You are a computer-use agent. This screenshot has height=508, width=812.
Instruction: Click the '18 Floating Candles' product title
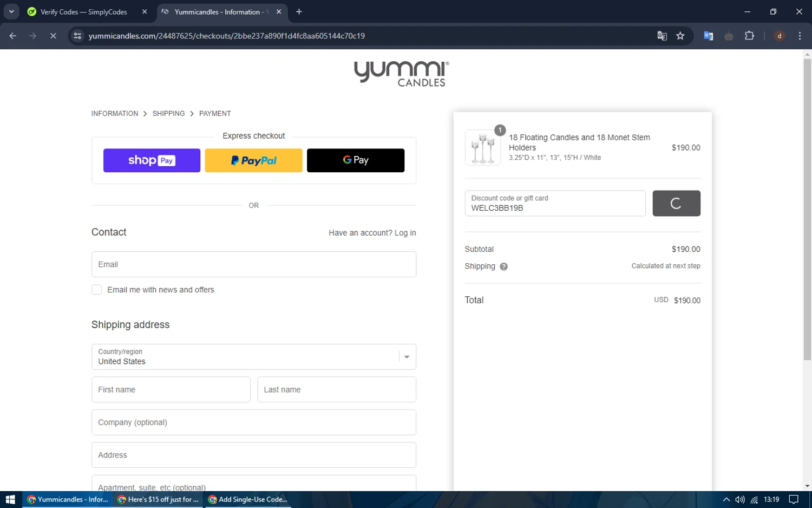tap(579, 142)
